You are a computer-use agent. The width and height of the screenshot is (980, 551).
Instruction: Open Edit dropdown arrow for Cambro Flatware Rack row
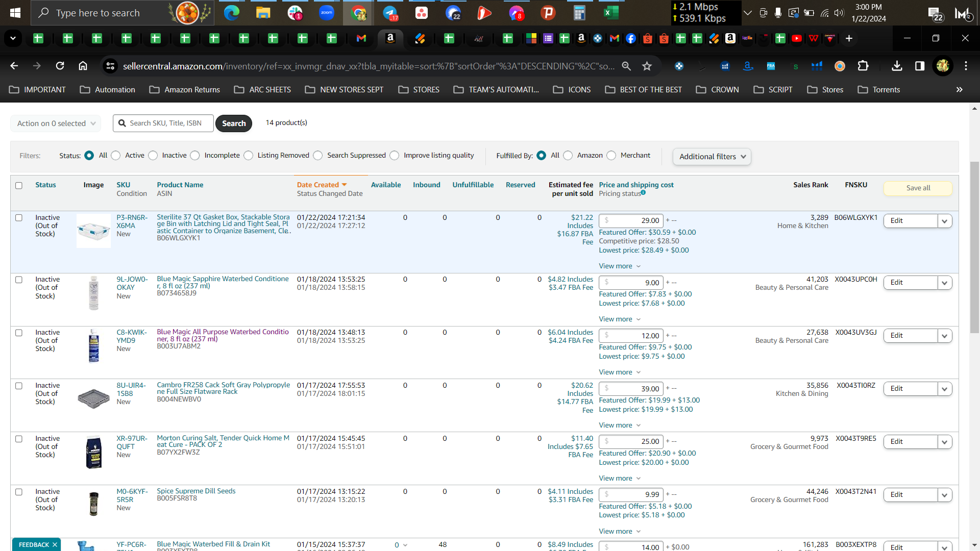tap(945, 389)
